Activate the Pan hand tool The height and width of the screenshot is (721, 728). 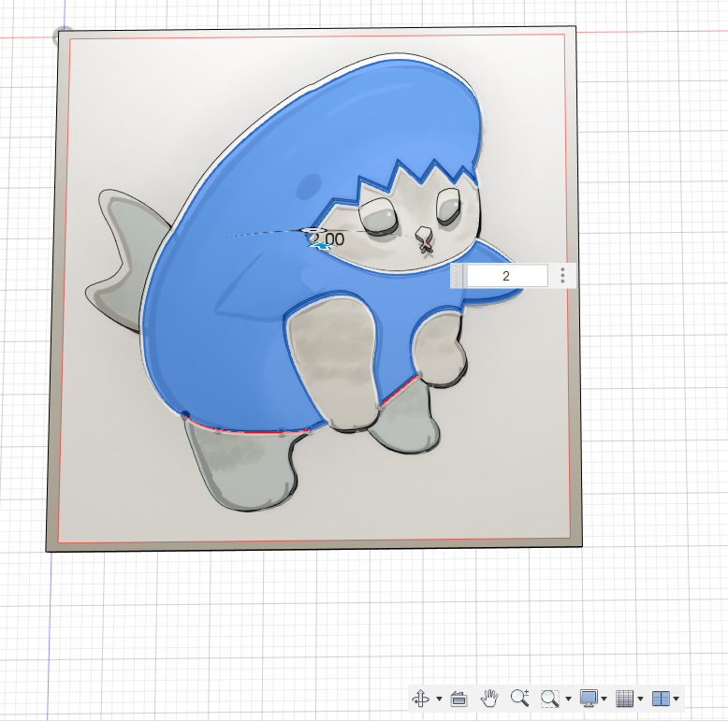pos(489,698)
